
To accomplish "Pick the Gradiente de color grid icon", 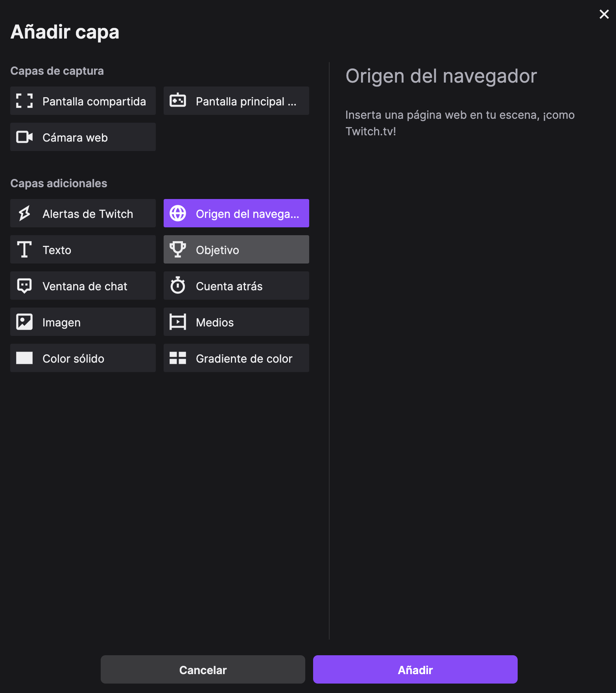I will [x=178, y=358].
